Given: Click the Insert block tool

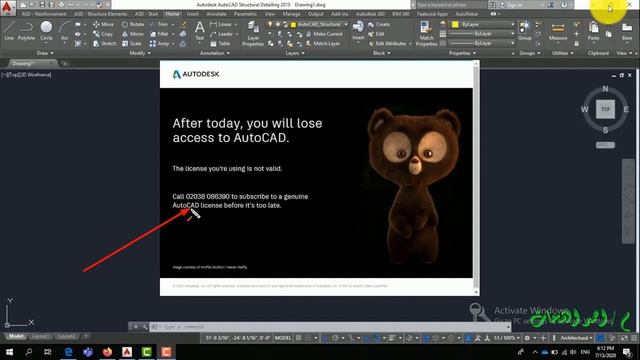Looking at the screenshot, I should (358, 31).
